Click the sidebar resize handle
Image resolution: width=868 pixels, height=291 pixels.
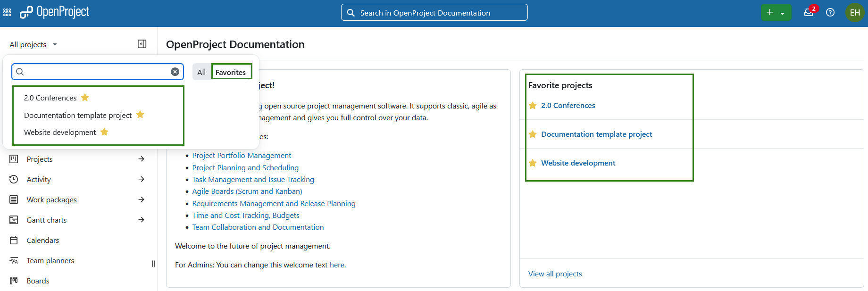153,264
